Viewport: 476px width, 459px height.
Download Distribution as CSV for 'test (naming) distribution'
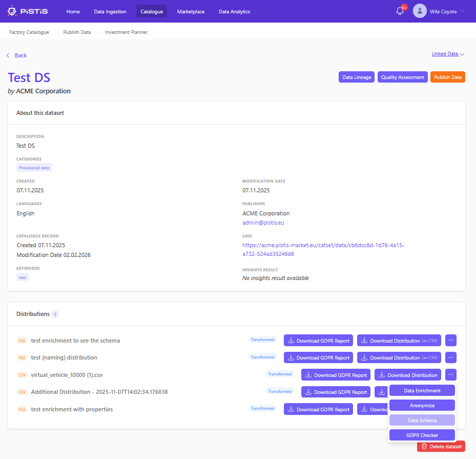399,357
